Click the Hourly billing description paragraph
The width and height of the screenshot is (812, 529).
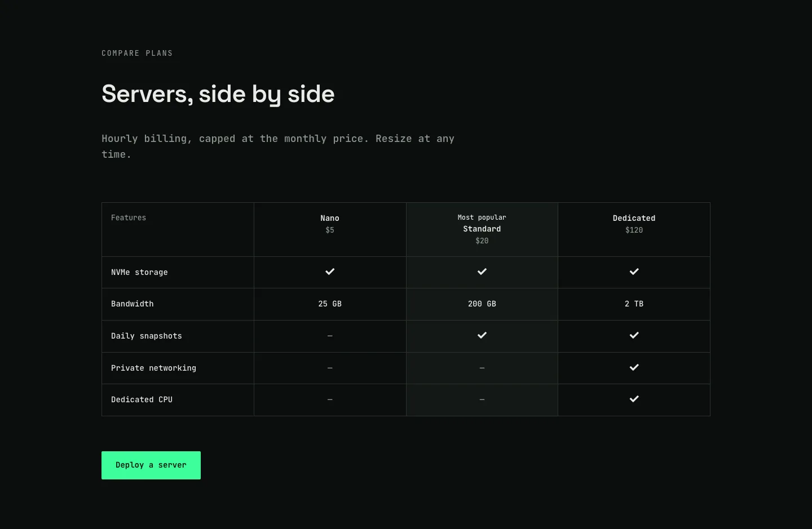coord(278,146)
